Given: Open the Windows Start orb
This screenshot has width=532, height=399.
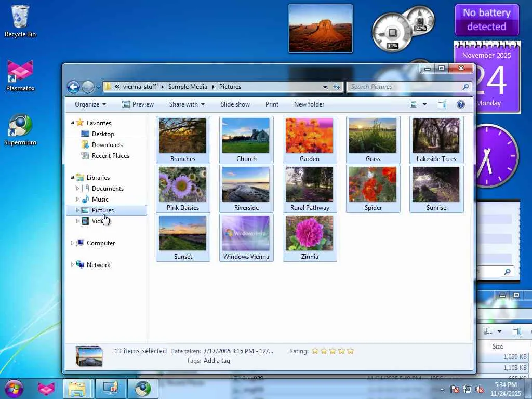Looking at the screenshot, I should click(x=14, y=389).
